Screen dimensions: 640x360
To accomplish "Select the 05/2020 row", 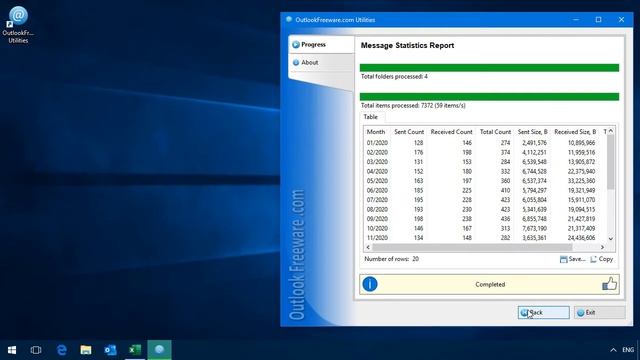I will [485, 181].
